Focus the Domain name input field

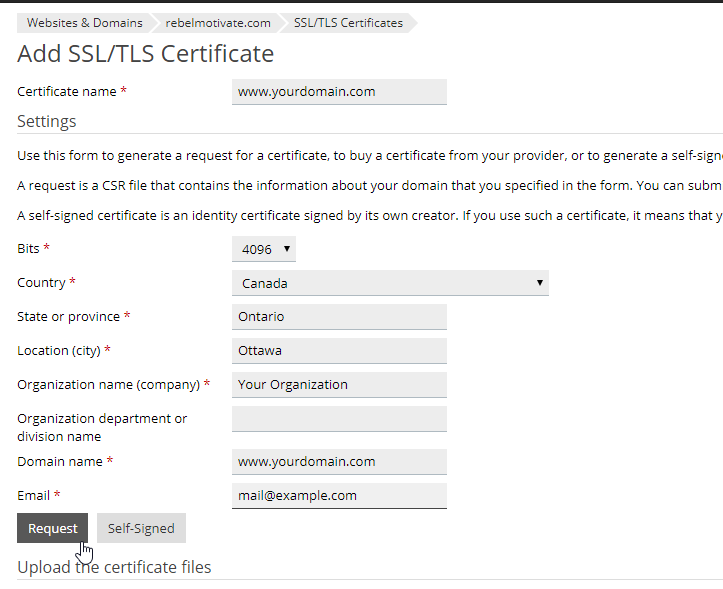coord(339,462)
